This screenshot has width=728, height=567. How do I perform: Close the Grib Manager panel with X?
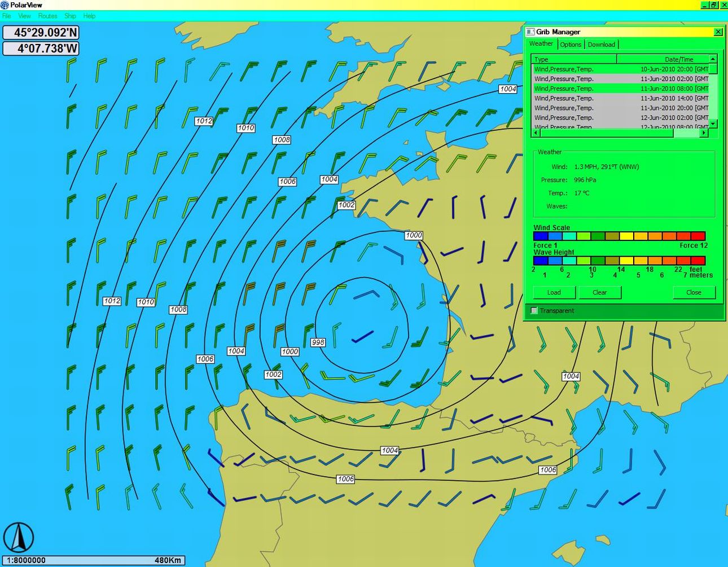click(x=718, y=32)
